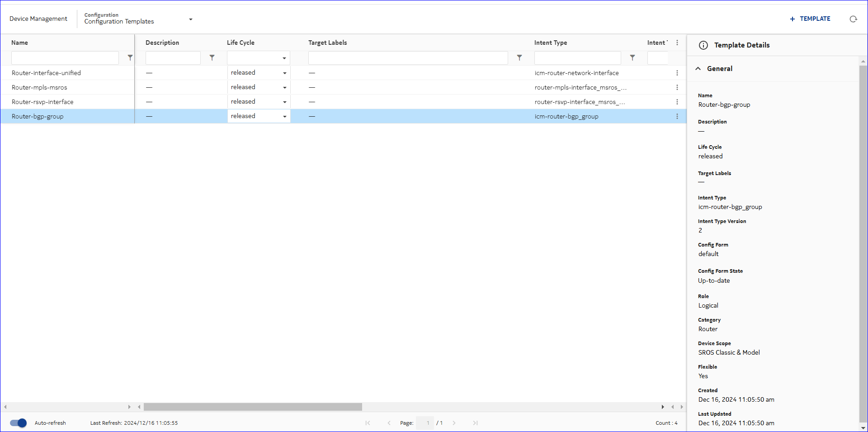
Task: Click the Name column filter icon
Action: pos(130,58)
